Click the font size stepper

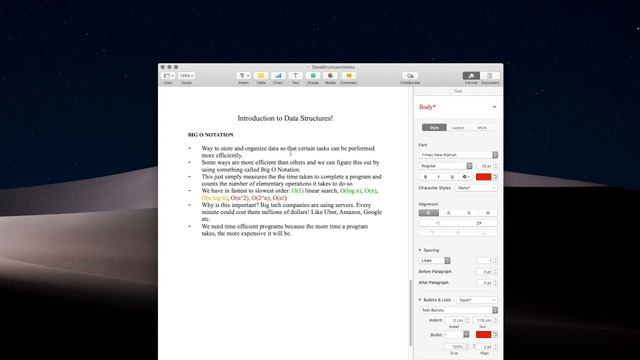click(x=496, y=166)
